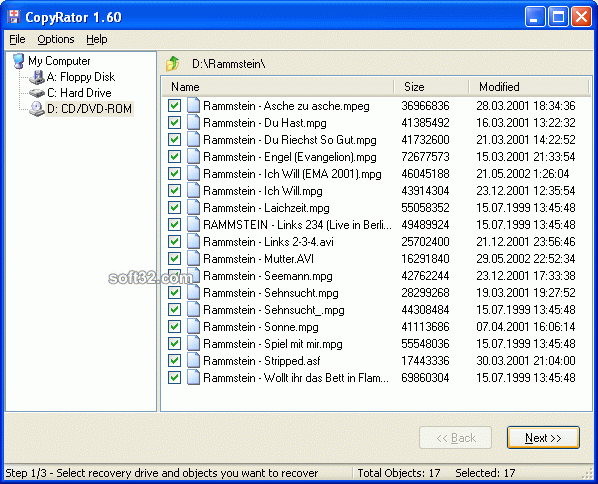The width and height of the screenshot is (598, 484).
Task: Open the Help menu
Action: [x=96, y=39]
